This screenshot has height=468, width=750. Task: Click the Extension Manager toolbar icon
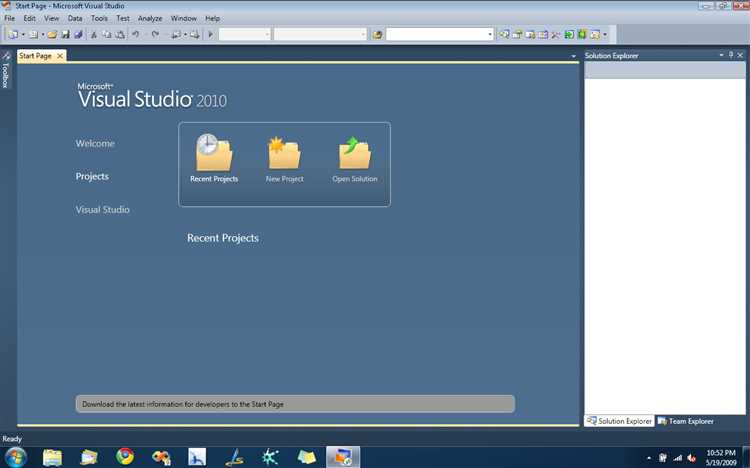pyautogui.click(x=582, y=34)
